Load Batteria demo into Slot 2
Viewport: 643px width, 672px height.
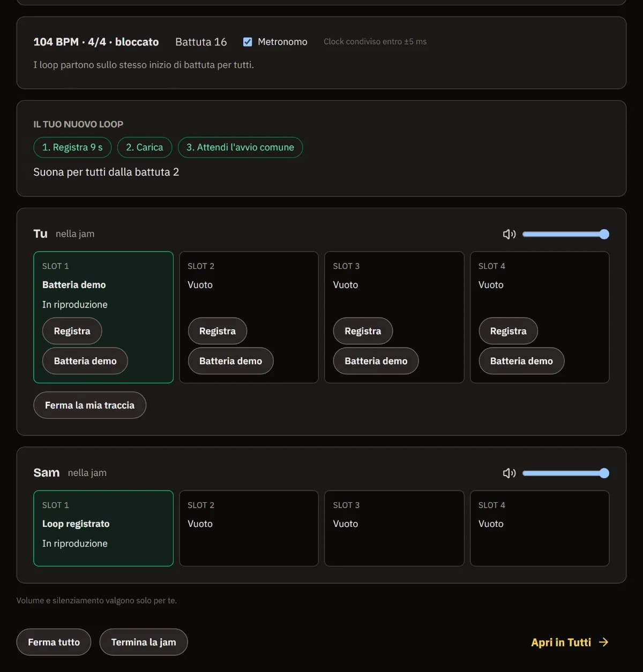(x=230, y=361)
